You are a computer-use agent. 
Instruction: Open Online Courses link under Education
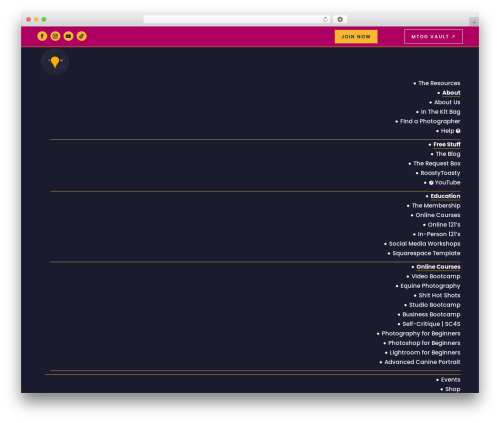438,215
